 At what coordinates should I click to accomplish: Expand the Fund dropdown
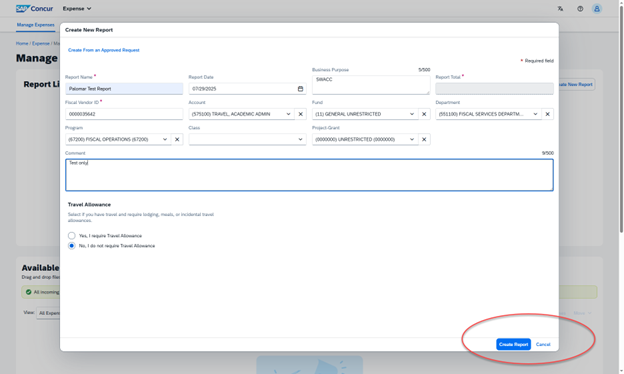pos(412,114)
